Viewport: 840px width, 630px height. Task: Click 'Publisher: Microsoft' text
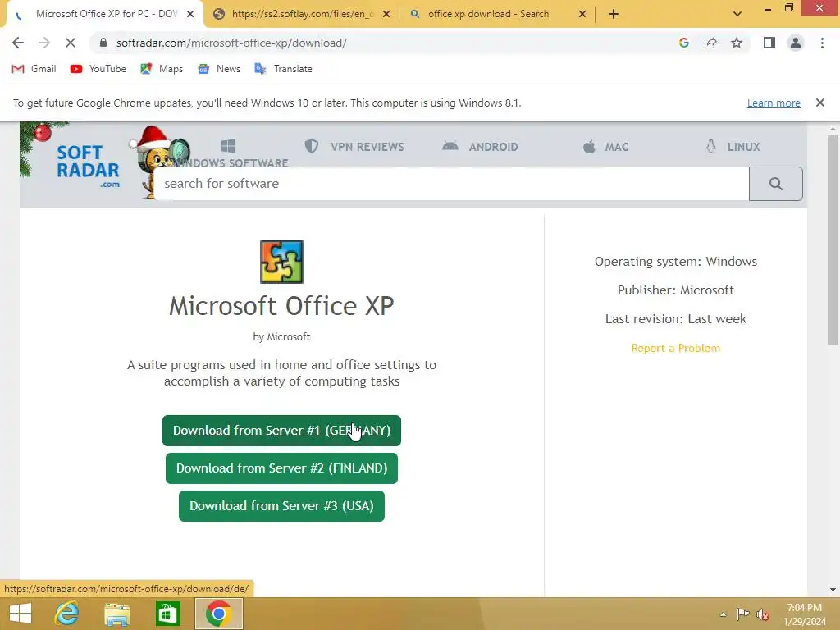(676, 290)
